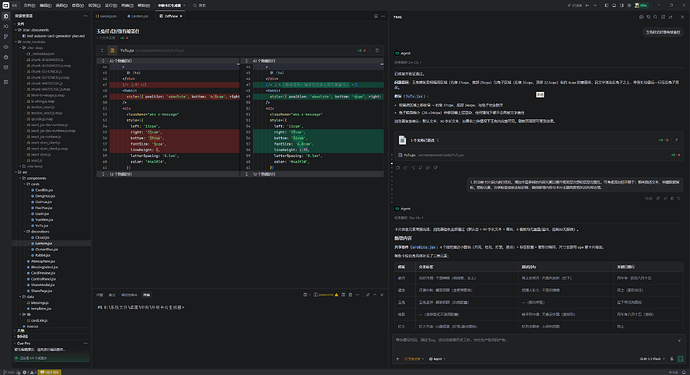Click the YuTu.jsx file icon in diff header
Image resolution: width=690 pixels, height=375 pixels.
pyautogui.click(x=112, y=51)
